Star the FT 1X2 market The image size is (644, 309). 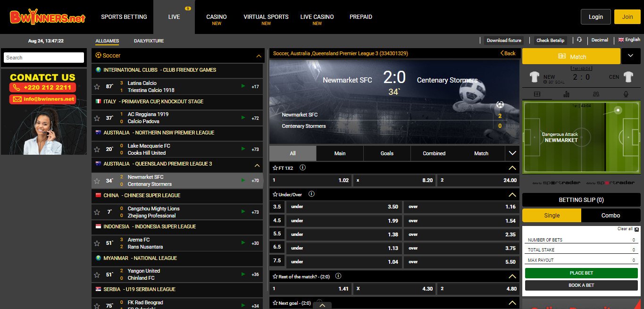275,167
